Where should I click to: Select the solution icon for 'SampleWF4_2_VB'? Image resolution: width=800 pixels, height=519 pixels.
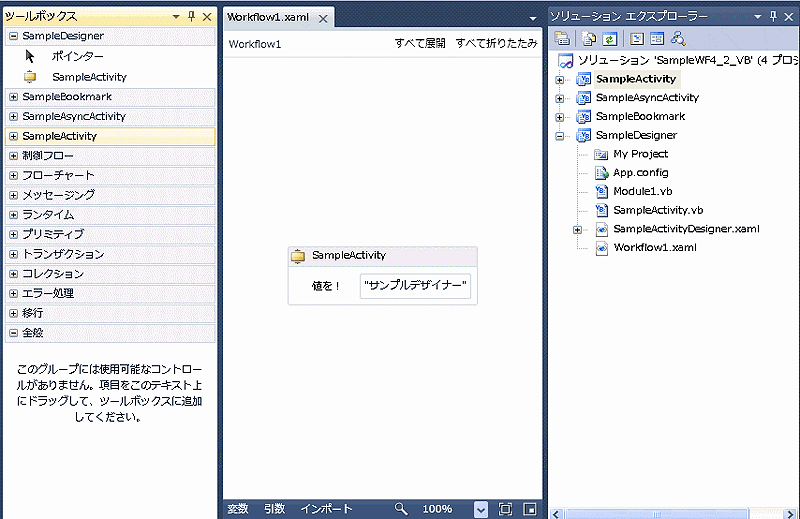(x=565, y=61)
